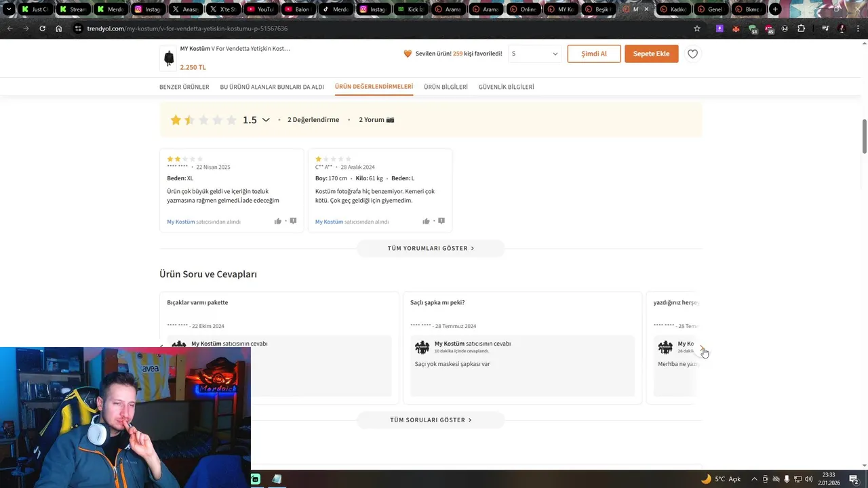Like the XL size review
This screenshot has height=488, width=868.
pyautogui.click(x=278, y=221)
